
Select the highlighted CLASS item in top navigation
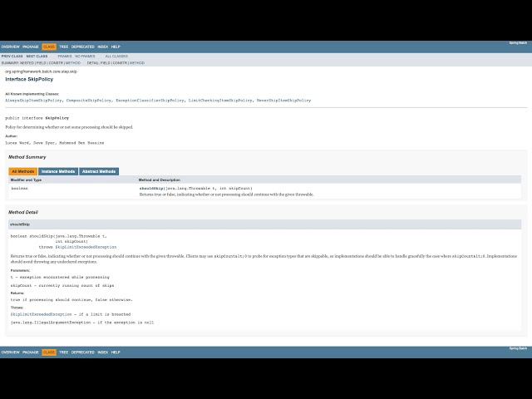pyautogui.click(x=49, y=47)
